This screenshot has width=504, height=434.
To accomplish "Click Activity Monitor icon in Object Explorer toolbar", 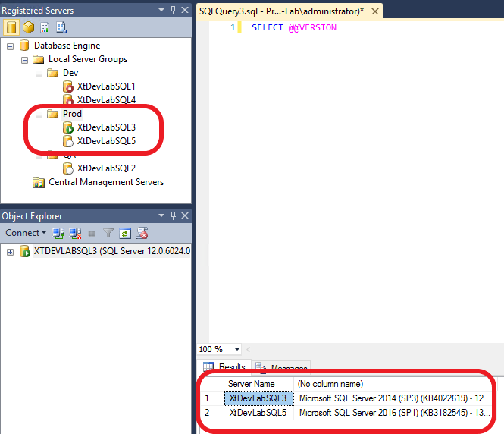I will pos(142,233).
